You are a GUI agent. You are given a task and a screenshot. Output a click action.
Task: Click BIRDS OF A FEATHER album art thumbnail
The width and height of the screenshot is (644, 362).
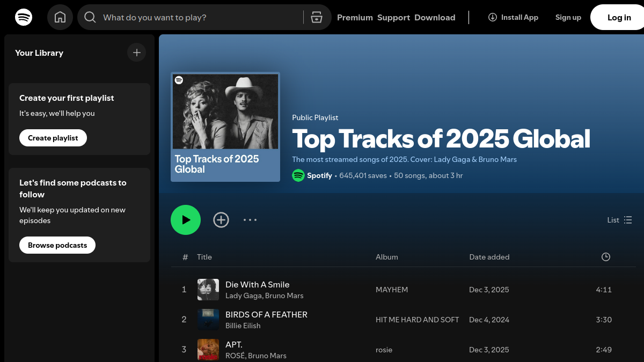pos(208,320)
